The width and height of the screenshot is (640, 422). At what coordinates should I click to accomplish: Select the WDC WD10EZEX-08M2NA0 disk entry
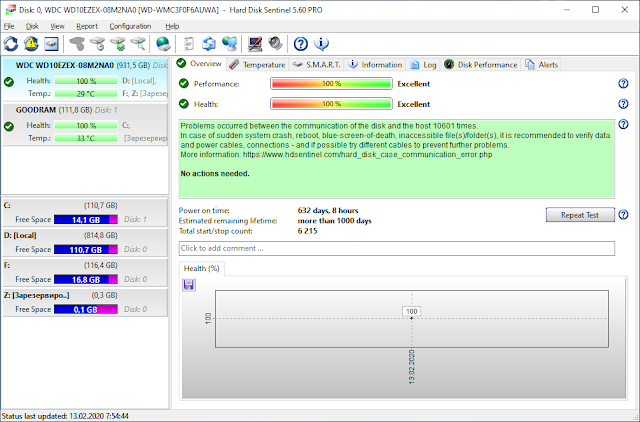(85, 80)
